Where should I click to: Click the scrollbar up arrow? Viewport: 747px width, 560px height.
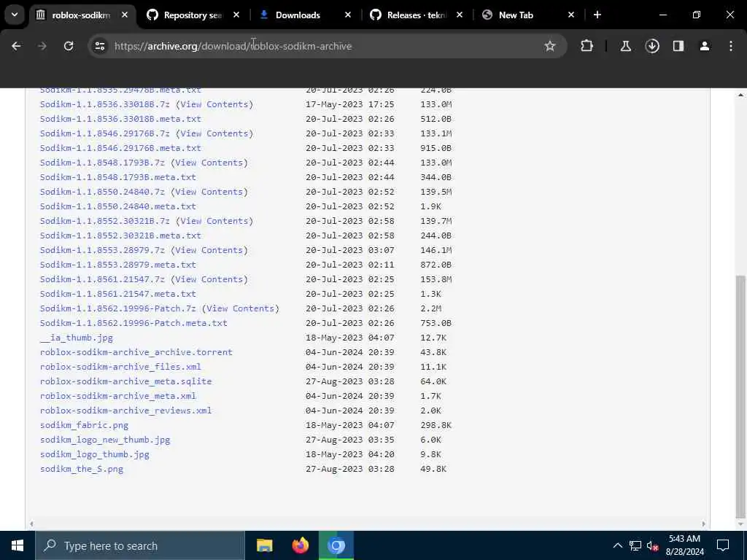740,95
